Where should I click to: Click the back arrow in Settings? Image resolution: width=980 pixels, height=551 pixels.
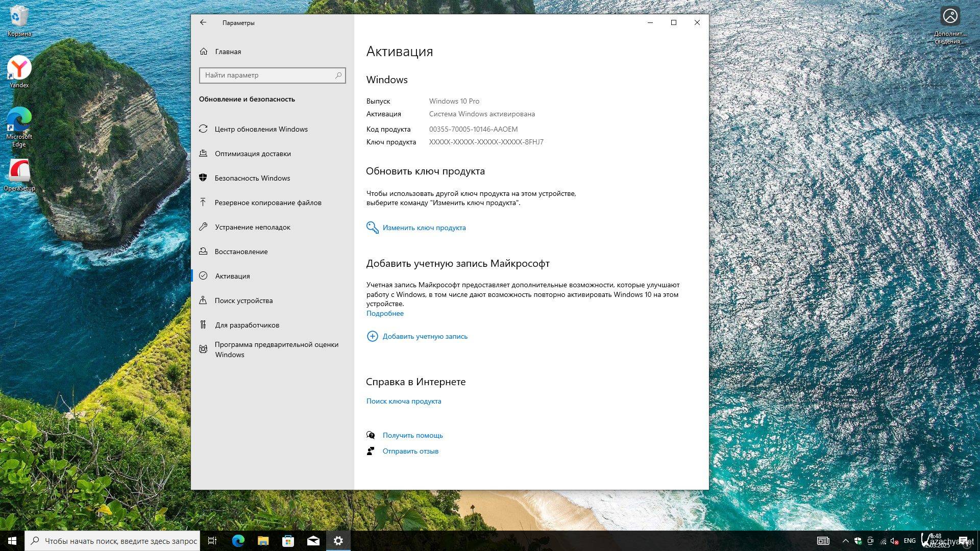pyautogui.click(x=203, y=22)
